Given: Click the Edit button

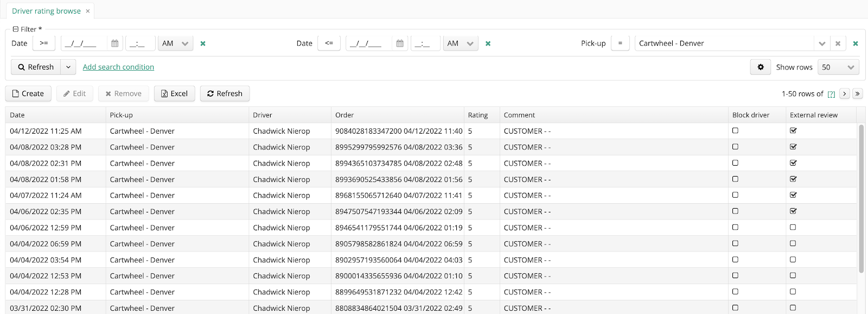Looking at the screenshot, I should (75, 93).
